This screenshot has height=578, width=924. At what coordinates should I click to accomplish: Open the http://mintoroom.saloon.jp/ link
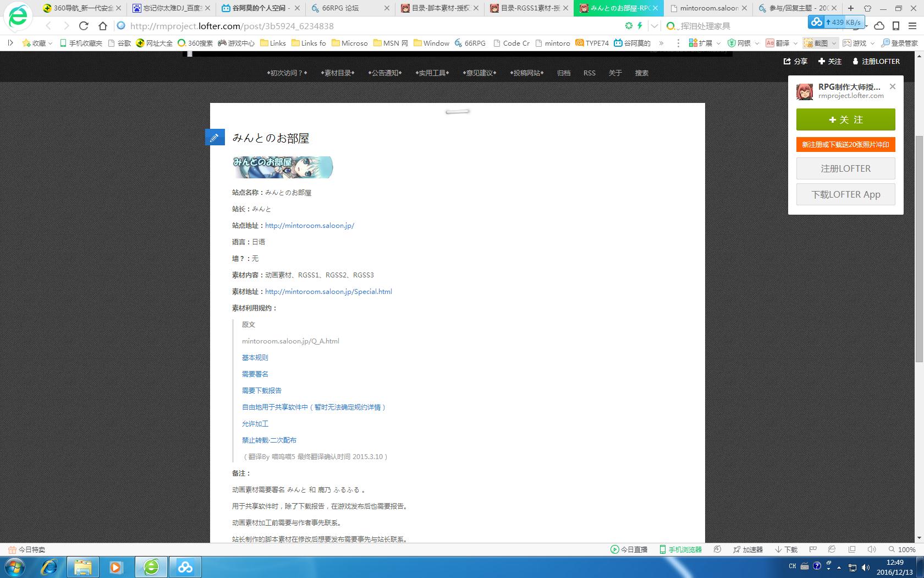(x=310, y=226)
